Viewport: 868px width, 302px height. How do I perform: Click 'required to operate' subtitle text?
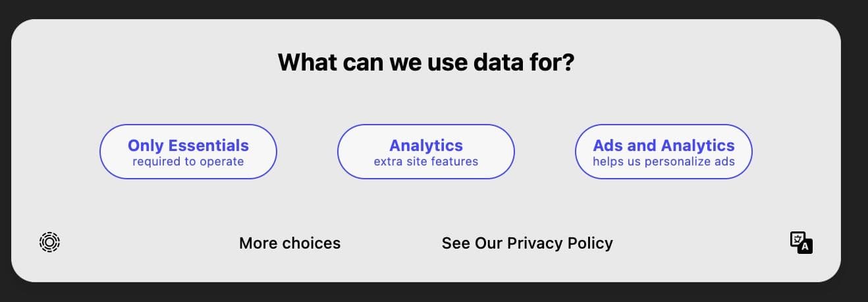tap(188, 162)
